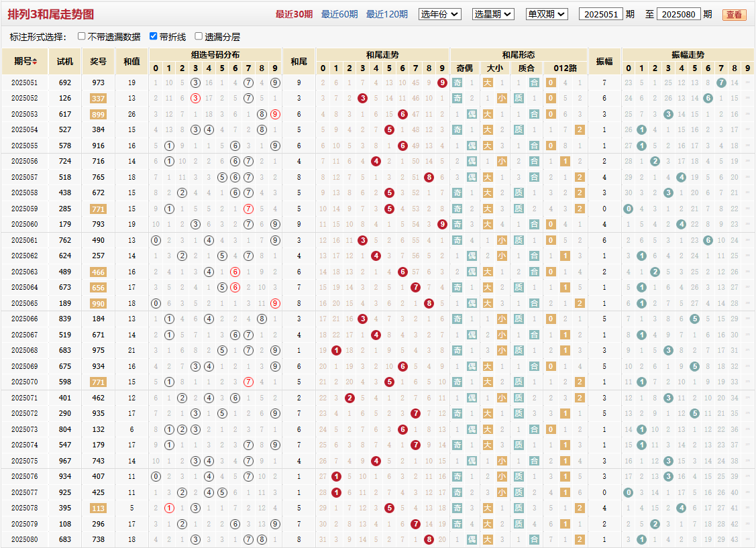Click teal ball 0 in row 2025059 振幅走势

click(x=629, y=209)
